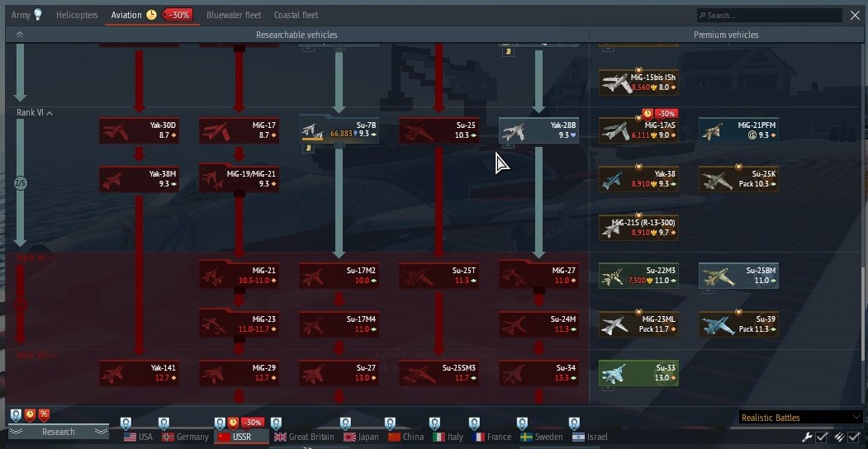
Task: Open the Realistic Battles mode dropdown
Action: pos(800,418)
